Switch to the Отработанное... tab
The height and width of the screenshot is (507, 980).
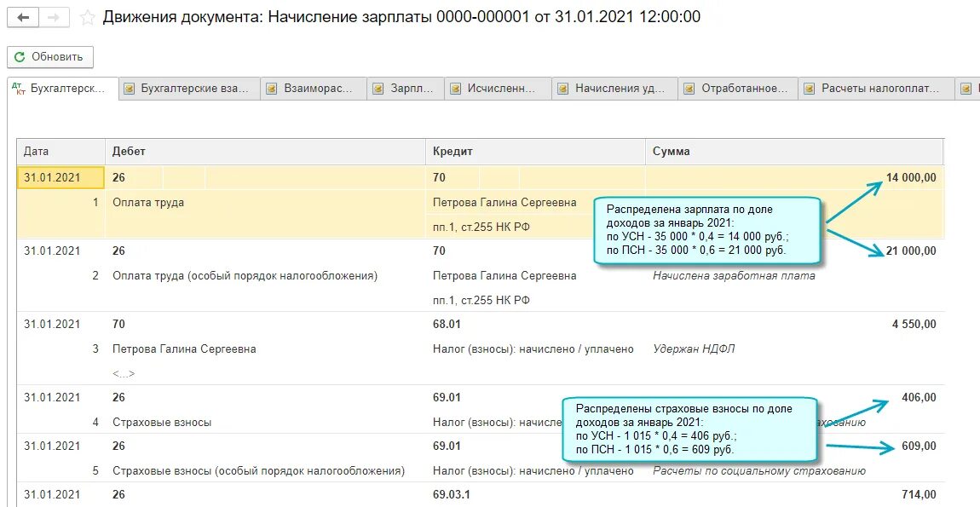click(x=738, y=89)
